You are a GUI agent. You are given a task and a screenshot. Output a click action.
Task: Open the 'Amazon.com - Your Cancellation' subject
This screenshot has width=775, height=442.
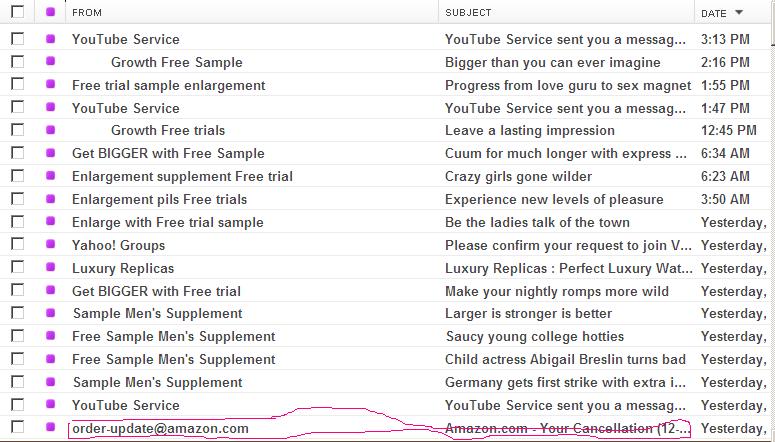point(567,428)
